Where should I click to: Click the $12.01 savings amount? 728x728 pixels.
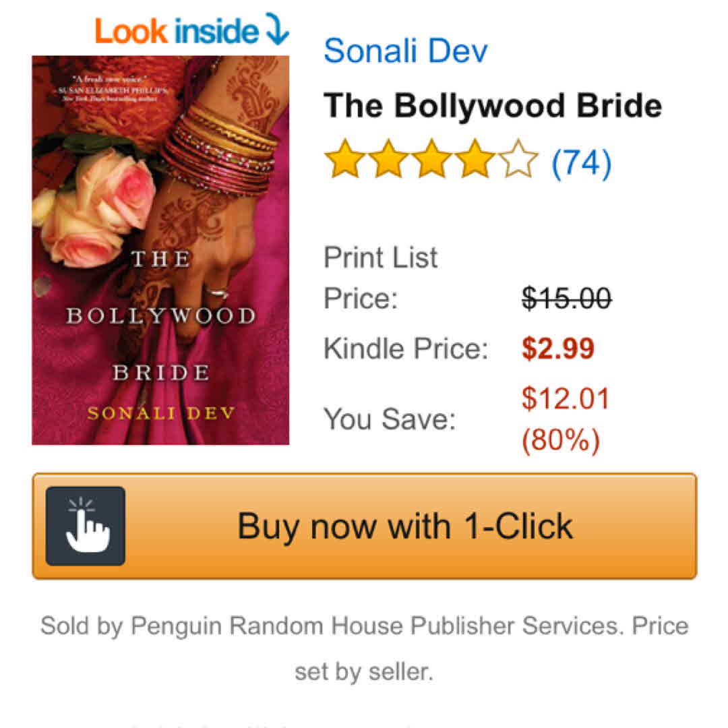pos(565,398)
